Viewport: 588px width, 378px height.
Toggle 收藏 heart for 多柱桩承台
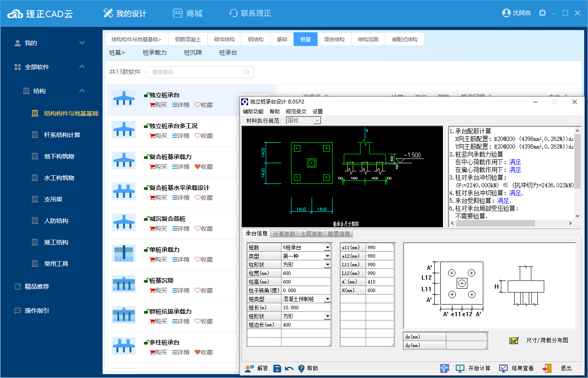(203, 352)
